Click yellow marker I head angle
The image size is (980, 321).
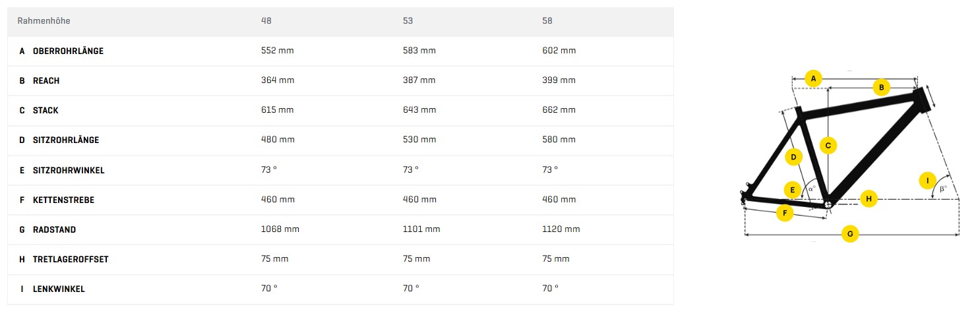pos(927,180)
